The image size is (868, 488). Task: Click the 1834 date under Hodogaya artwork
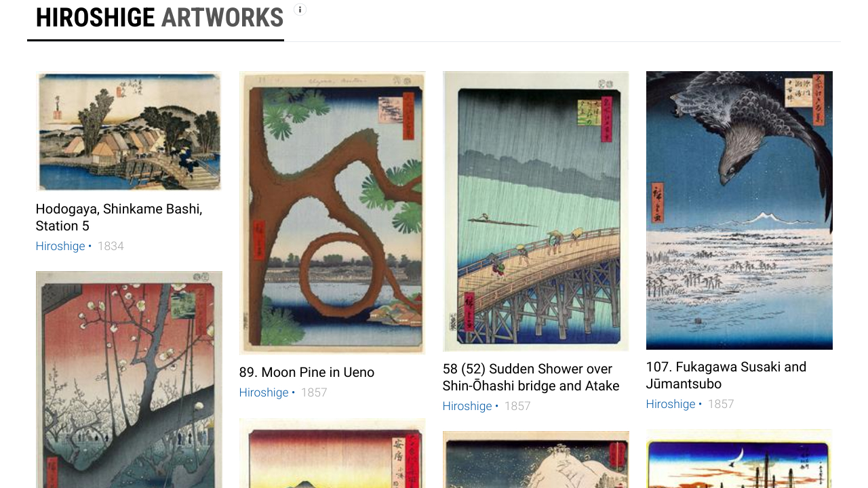tap(111, 246)
